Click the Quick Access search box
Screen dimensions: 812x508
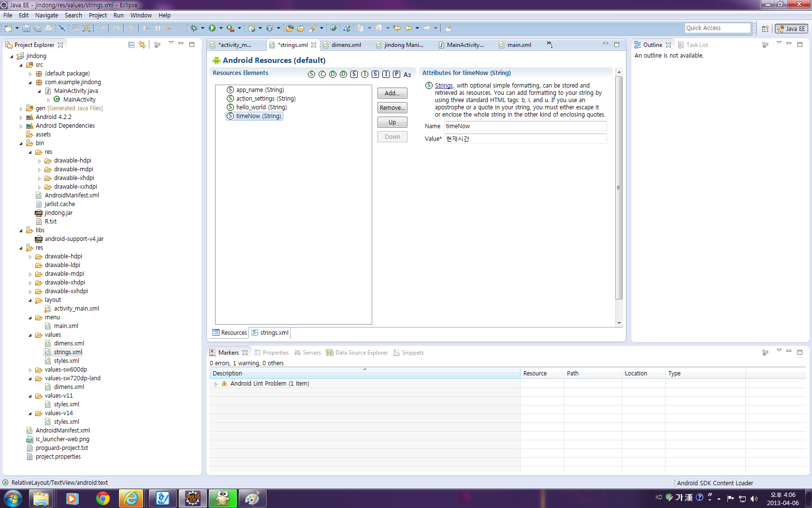(x=718, y=28)
